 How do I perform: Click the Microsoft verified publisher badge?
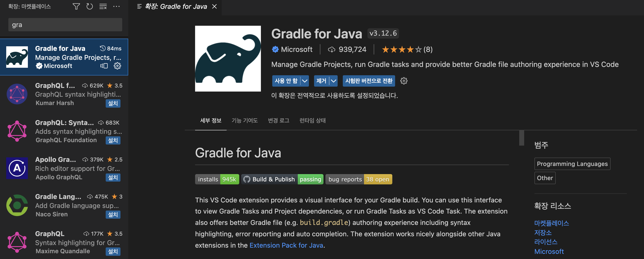click(275, 50)
